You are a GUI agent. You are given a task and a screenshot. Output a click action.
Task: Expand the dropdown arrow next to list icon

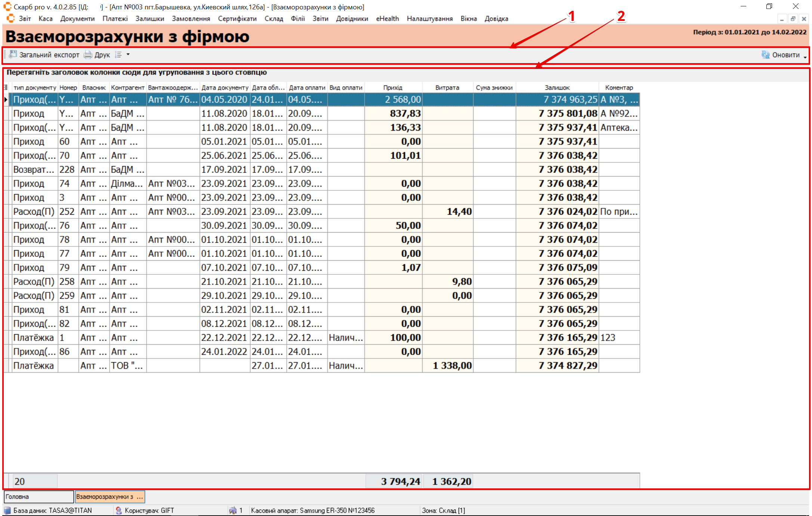128,55
